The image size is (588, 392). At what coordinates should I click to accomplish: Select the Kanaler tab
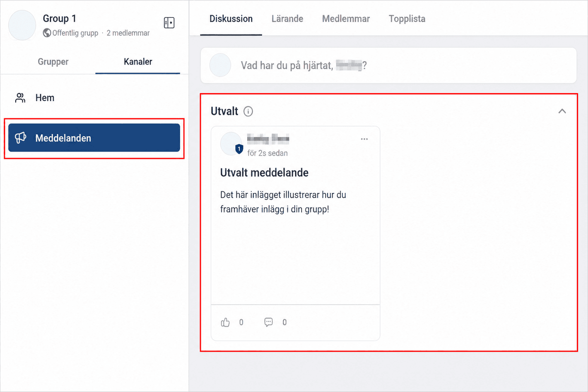pyautogui.click(x=138, y=62)
